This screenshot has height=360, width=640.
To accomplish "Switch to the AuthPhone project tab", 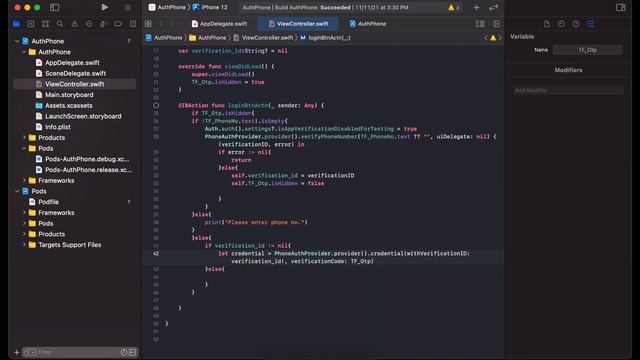I will click(368, 24).
